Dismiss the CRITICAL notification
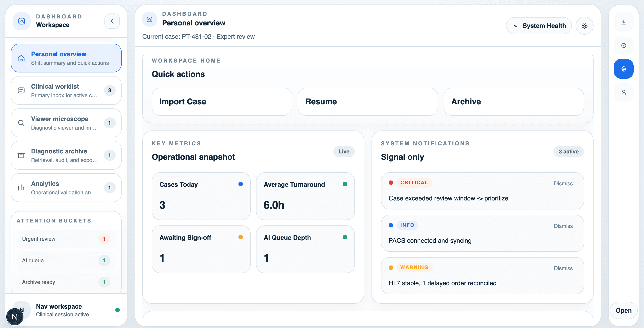 click(x=563, y=184)
